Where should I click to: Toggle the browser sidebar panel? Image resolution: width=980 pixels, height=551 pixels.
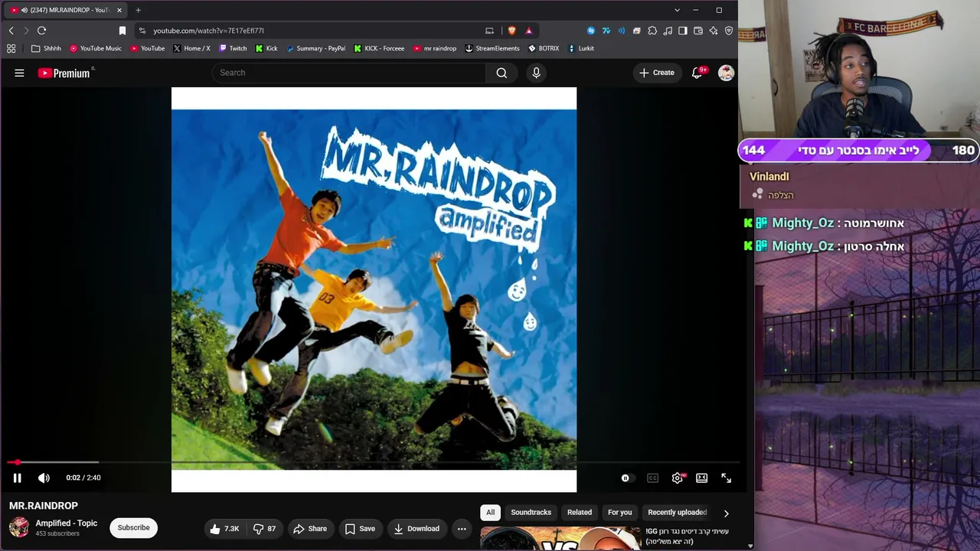(x=683, y=31)
